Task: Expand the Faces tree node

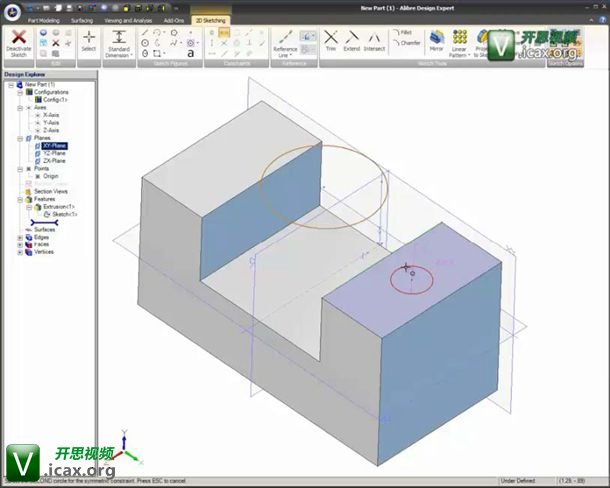Action: (20, 245)
